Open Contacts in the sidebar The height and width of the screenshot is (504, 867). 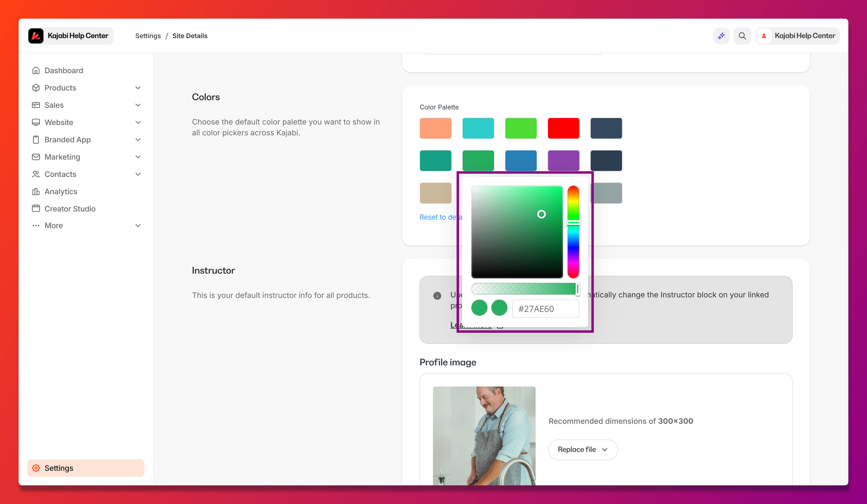click(x=86, y=174)
